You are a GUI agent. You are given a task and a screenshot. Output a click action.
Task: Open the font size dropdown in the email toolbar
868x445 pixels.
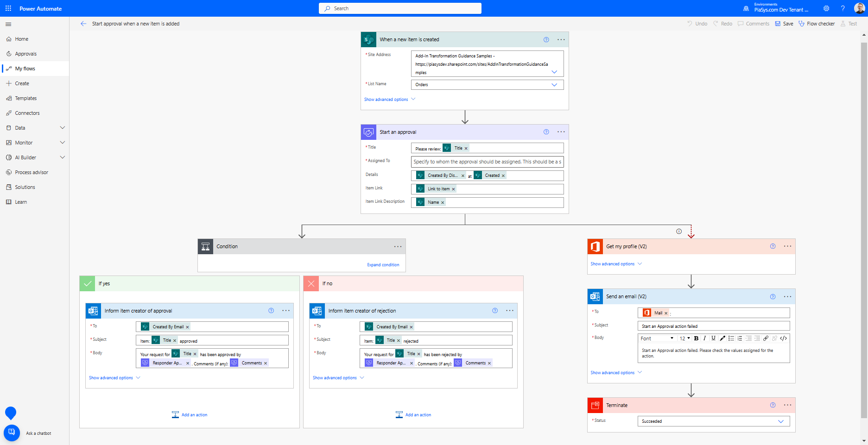pyautogui.click(x=684, y=338)
